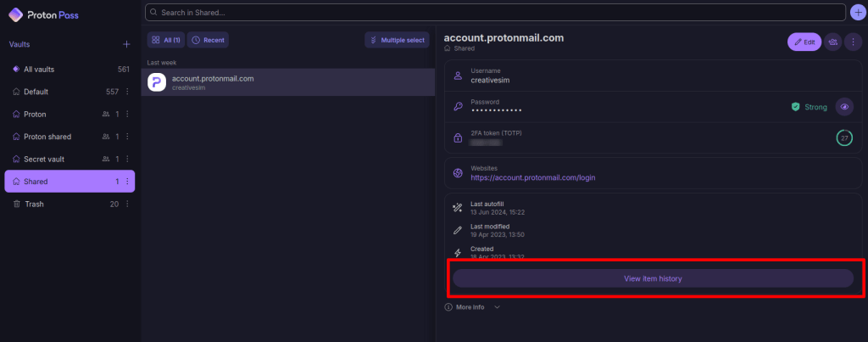
Task: Add a new vault with plus icon
Action: pos(126,44)
